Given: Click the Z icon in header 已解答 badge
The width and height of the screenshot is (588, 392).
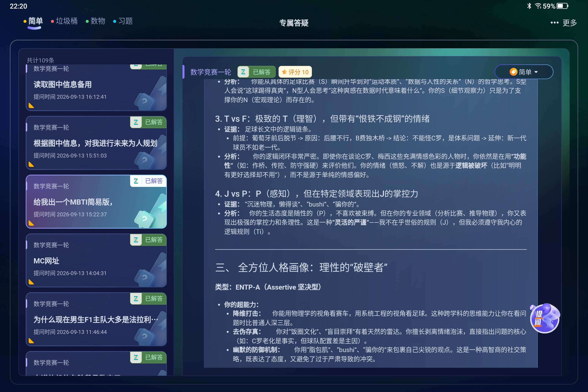Looking at the screenshot, I should [243, 72].
